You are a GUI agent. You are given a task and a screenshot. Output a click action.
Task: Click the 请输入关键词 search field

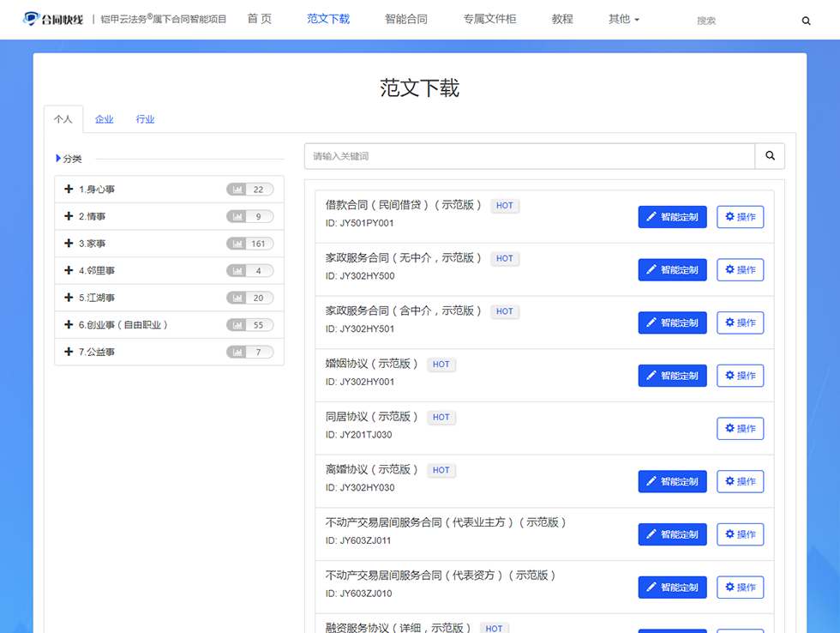530,156
